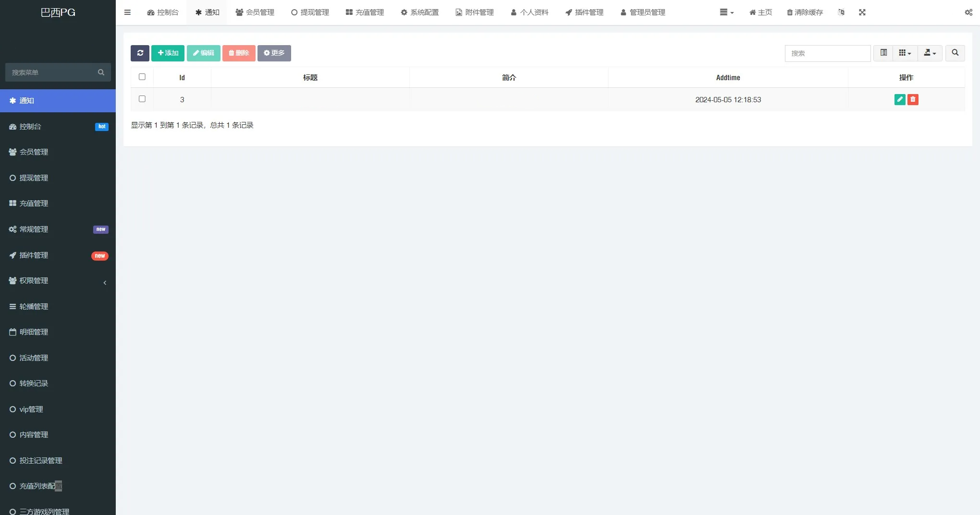Image resolution: width=980 pixels, height=515 pixels.
Task: Toggle the table card view icon
Action: (883, 53)
